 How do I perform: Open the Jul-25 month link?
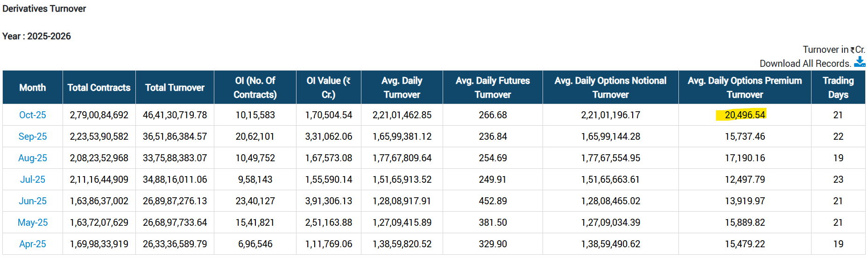pos(32,179)
